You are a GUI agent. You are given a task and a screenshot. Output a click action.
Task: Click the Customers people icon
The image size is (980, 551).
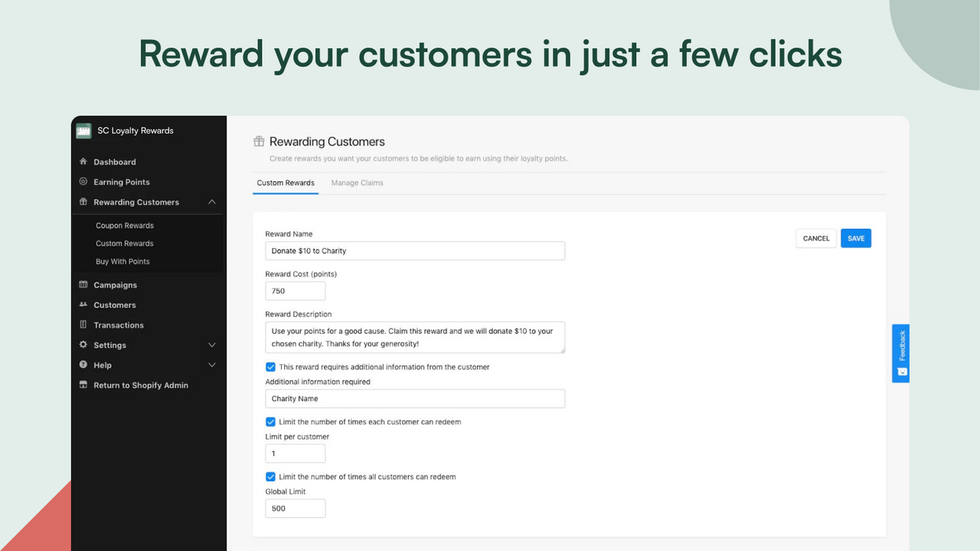tap(83, 305)
